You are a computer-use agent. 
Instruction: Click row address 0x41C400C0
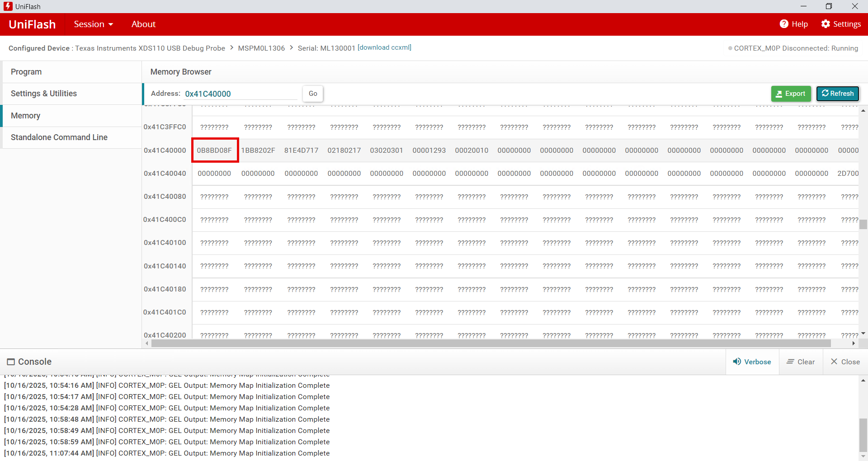(x=165, y=220)
